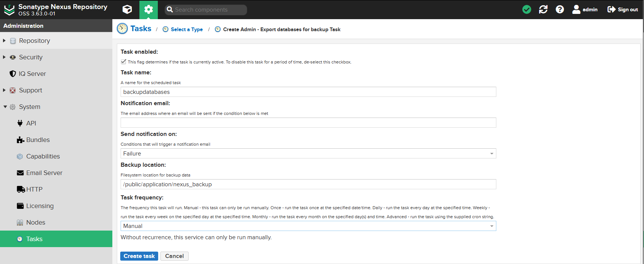Open the Administration gear icon
644x264 pixels.
(148, 9)
